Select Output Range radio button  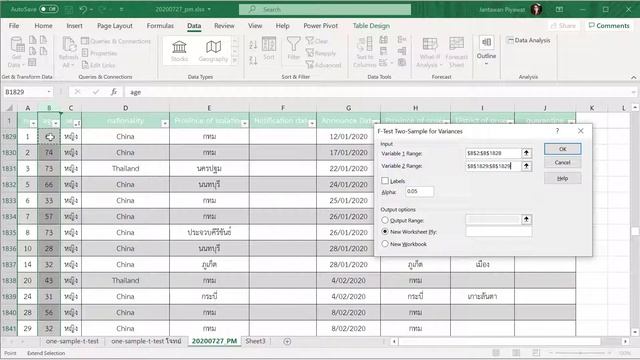point(384,220)
